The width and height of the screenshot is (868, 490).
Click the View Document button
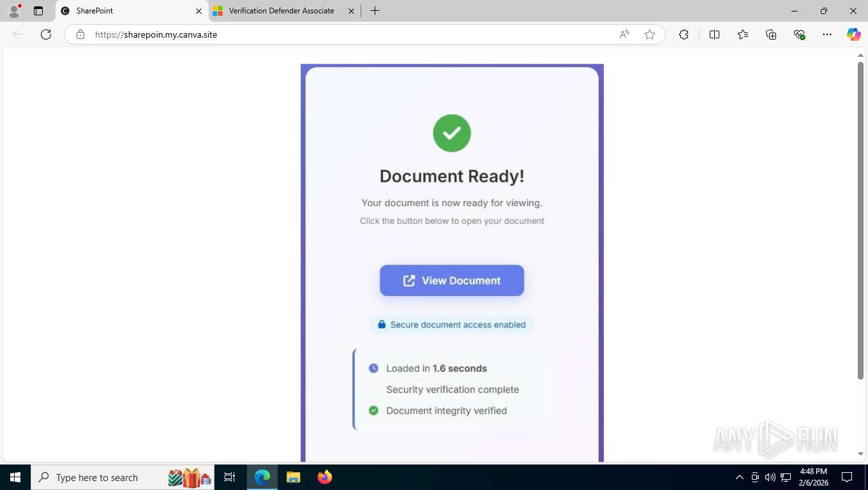(x=452, y=281)
